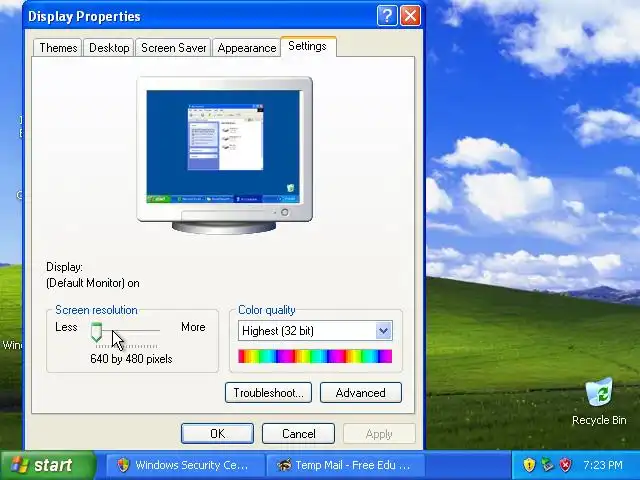Image resolution: width=640 pixels, height=480 pixels.
Task: Select the Screen Saver tab
Action: pos(173,48)
